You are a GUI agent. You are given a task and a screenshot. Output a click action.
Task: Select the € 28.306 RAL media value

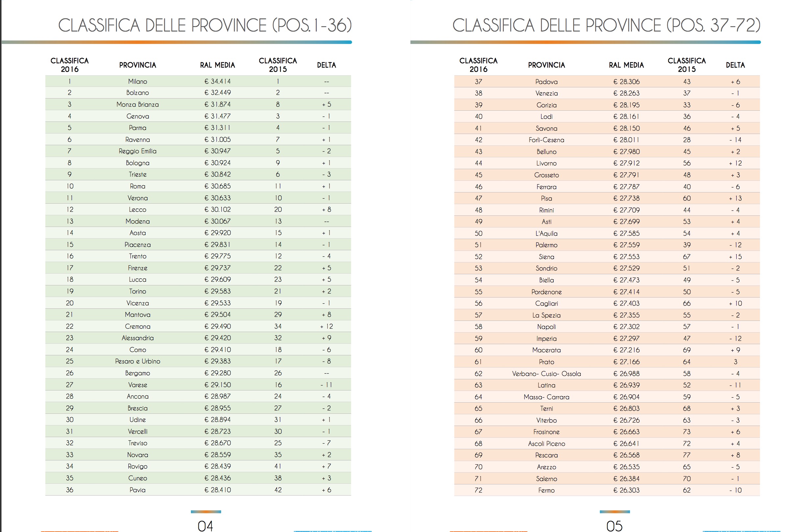tap(626, 82)
